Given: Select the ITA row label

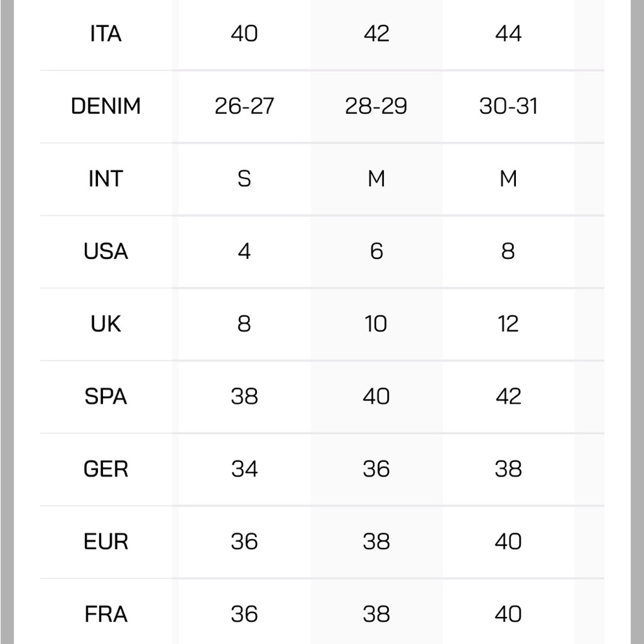Looking at the screenshot, I should 106,33.
